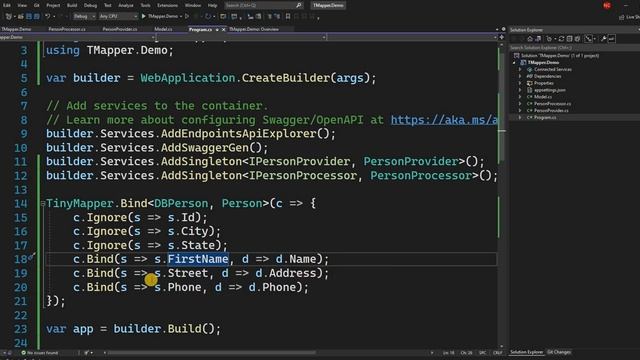Open the https://aka.ms link in comment
This screenshot has width=640, height=360.
444,120
